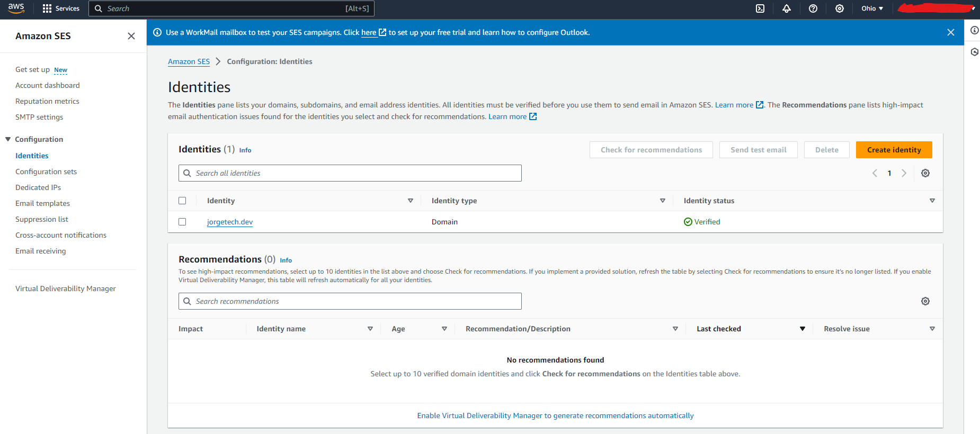980x434 pixels.
Task: Sort by Identity status column arrow
Action: pyautogui.click(x=932, y=201)
